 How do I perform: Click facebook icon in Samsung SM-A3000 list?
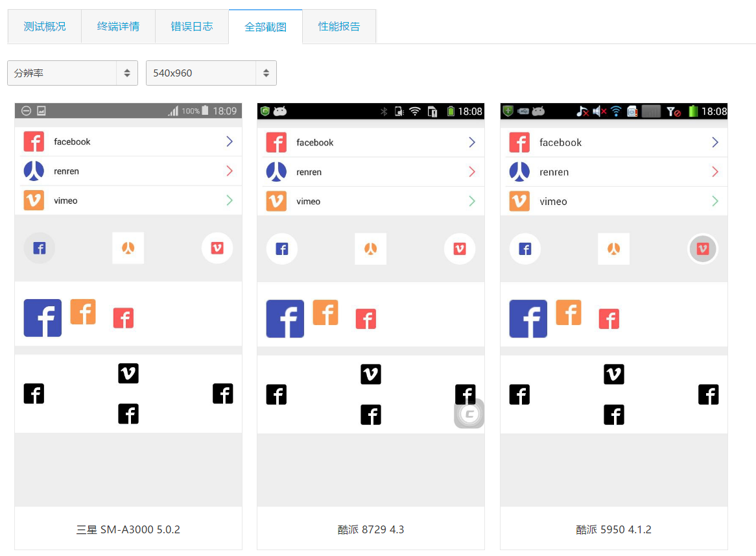coord(34,141)
